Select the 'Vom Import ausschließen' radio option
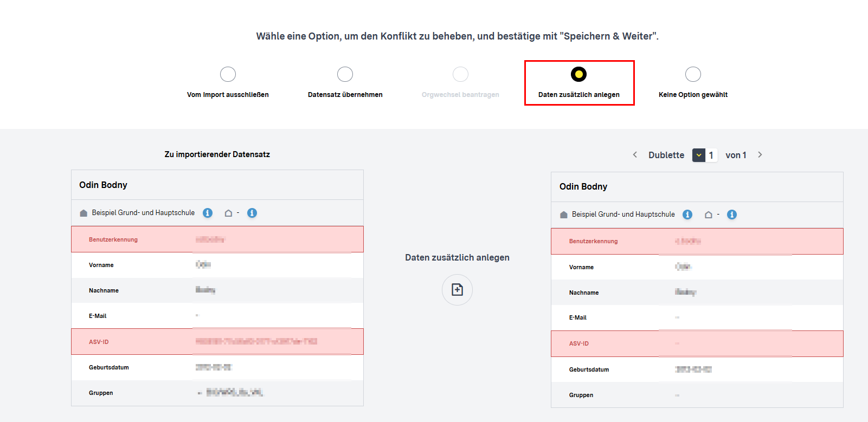 click(228, 74)
